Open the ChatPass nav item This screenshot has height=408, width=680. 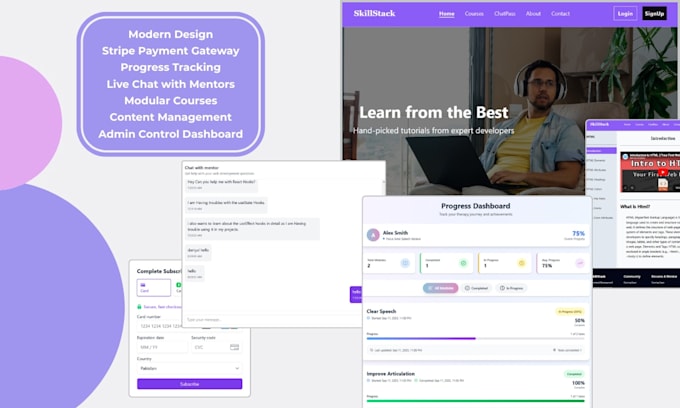point(505,14)
